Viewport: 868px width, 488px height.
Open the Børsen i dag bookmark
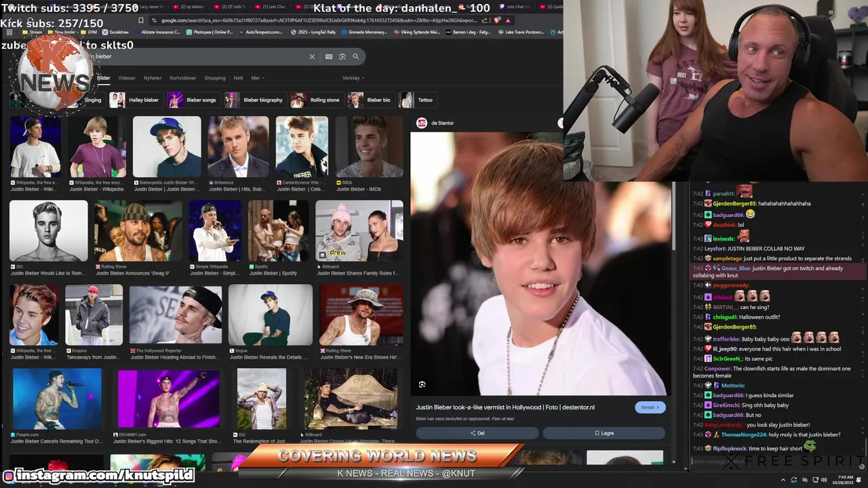tap(469, 32)
